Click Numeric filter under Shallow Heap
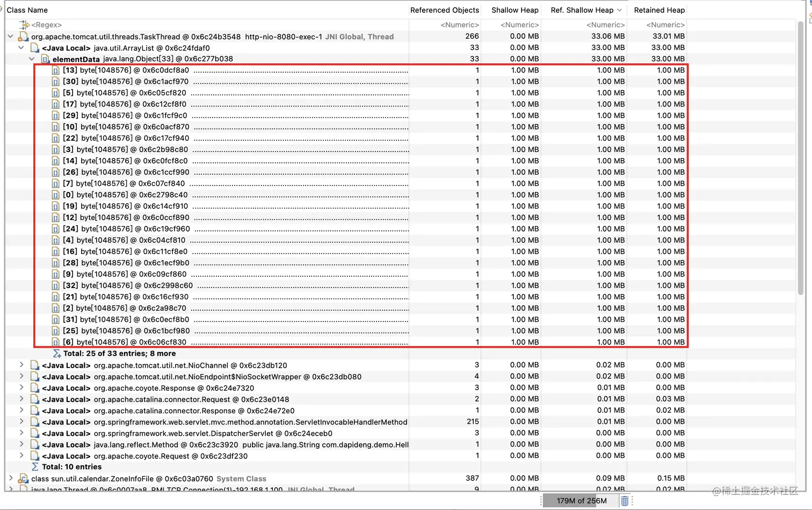This screenshot has width=812, height=510. click(x=519, y=25)
